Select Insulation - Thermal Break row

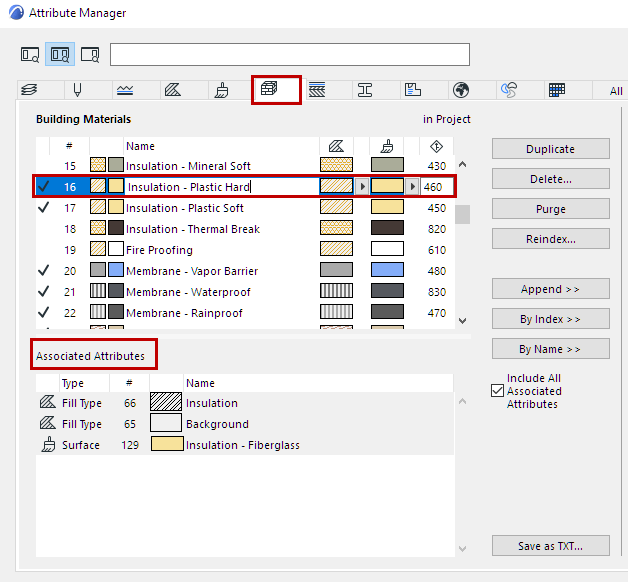[x=245, y=229]
